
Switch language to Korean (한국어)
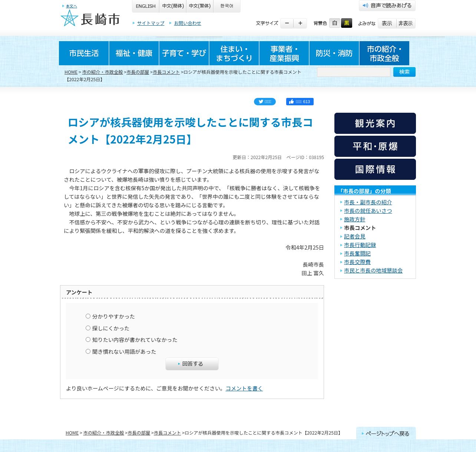tap(227, 6)
